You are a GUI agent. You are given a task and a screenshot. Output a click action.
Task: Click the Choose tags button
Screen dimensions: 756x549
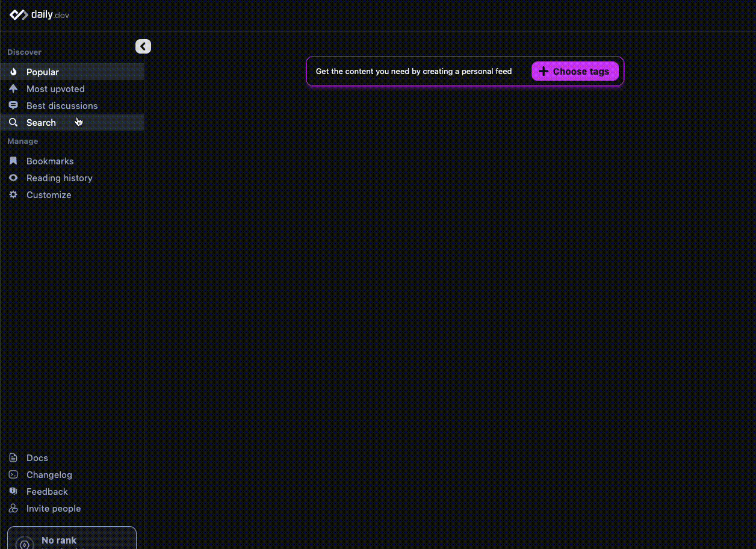click(x=575, y=71)
